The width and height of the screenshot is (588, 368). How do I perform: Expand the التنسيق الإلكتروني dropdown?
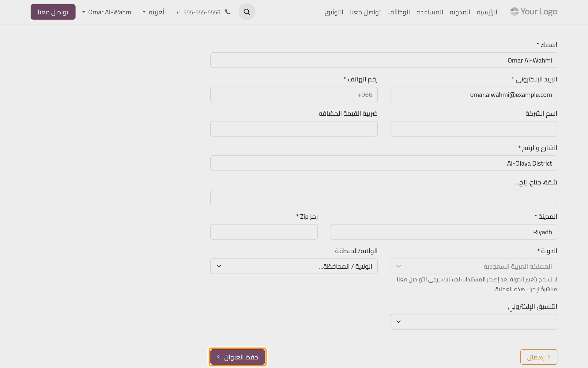[473, 322]
